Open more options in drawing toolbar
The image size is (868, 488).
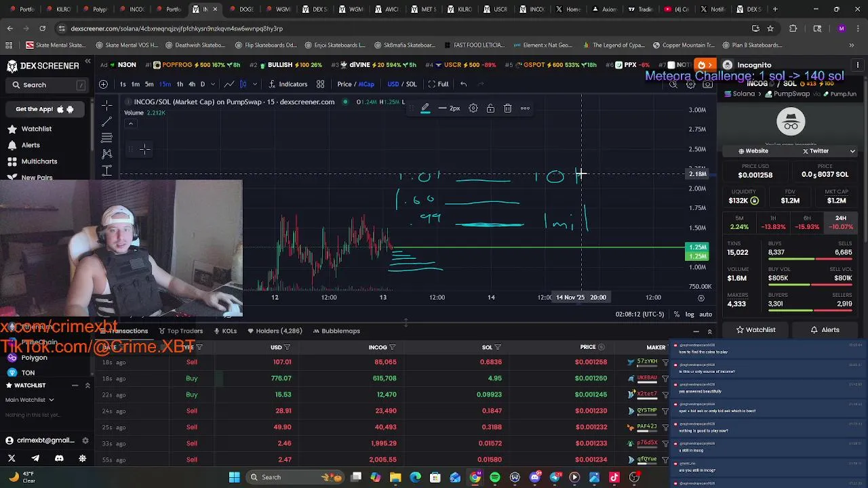click(x=525, y=108)
